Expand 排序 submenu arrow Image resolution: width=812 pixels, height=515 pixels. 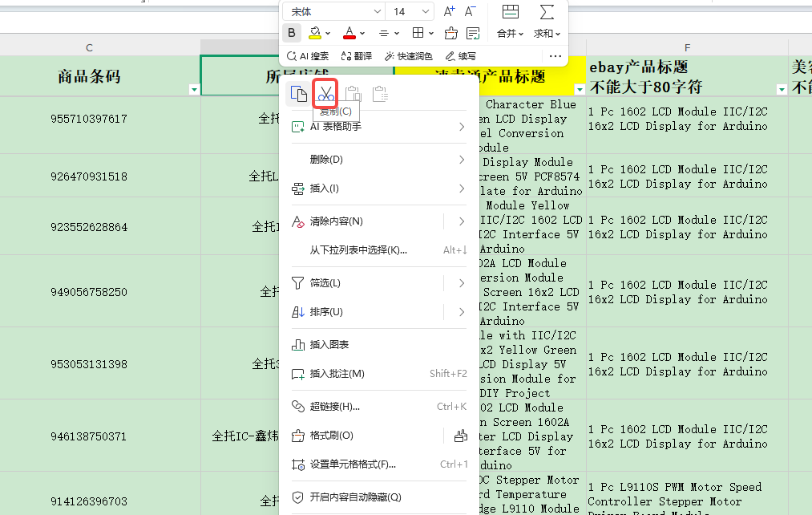click(x=462, y=312)
